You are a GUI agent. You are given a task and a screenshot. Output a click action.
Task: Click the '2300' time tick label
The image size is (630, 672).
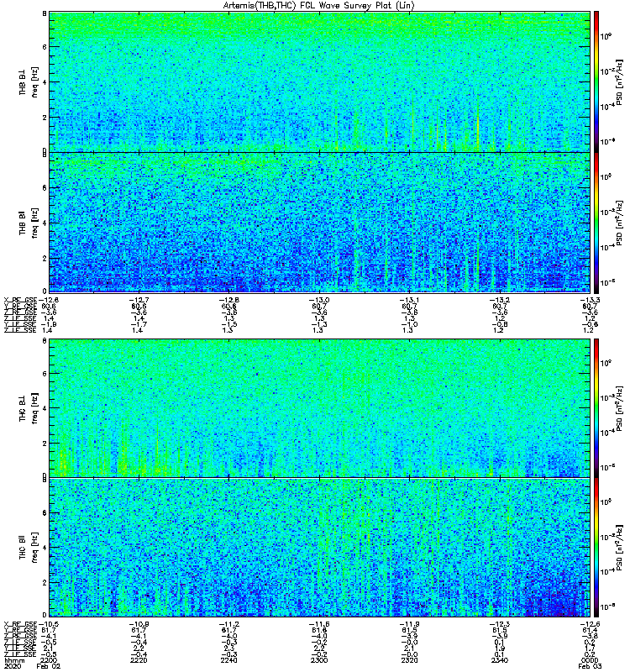pos(319,660)
